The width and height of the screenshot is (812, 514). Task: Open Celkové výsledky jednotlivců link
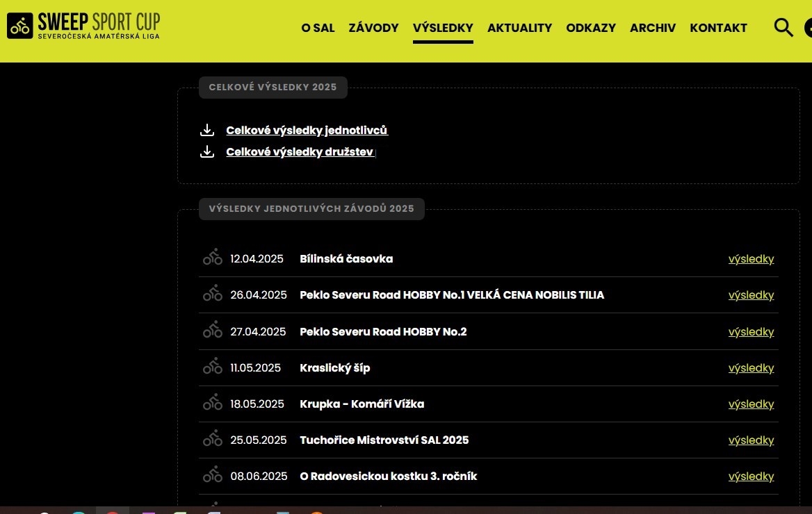pyautogui.click(x=307, y=131)
